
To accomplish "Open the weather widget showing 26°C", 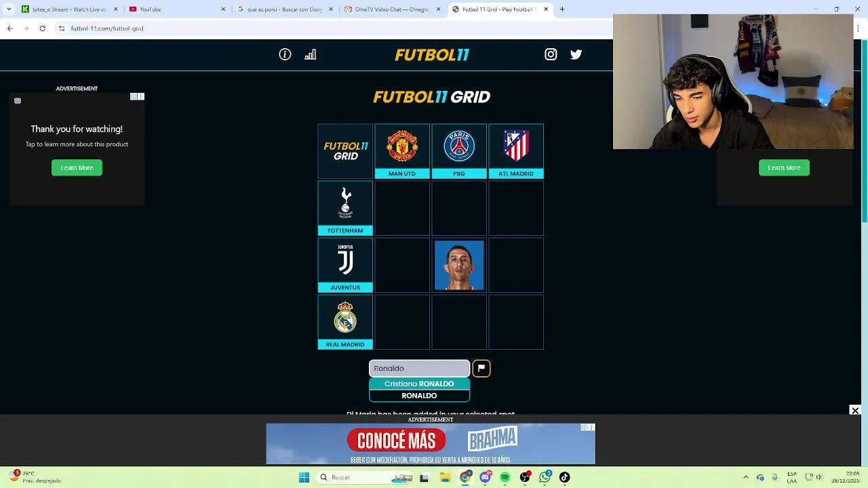I will [34, 477].
